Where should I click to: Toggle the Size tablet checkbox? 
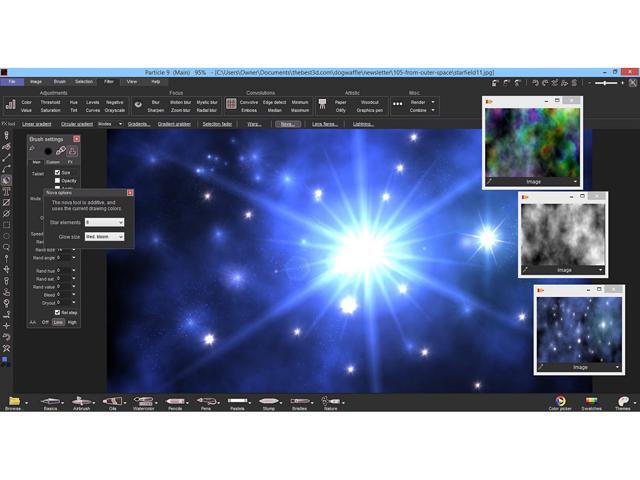click(x=57, y=173)
